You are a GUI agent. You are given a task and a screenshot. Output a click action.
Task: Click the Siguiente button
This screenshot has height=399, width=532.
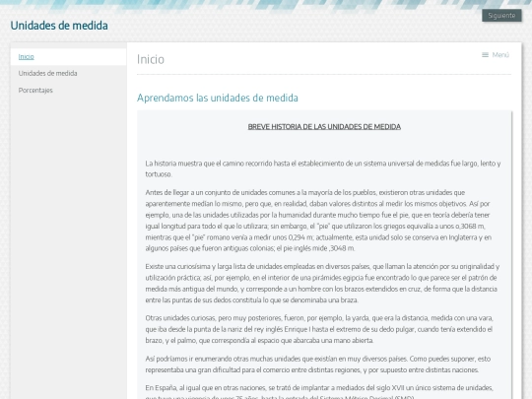[x=501, y=15]
